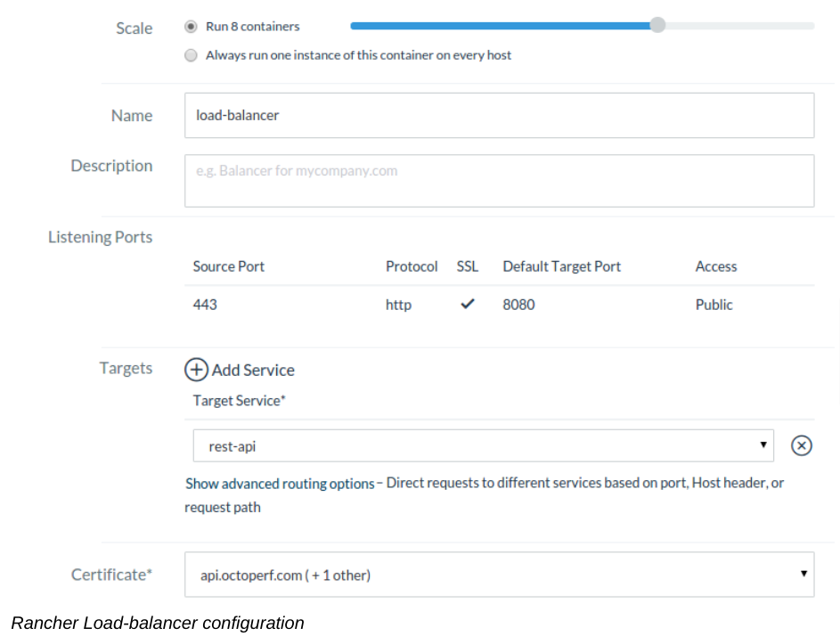
Task: Remove the rest-api target service
Action: (x=801, y=445)
